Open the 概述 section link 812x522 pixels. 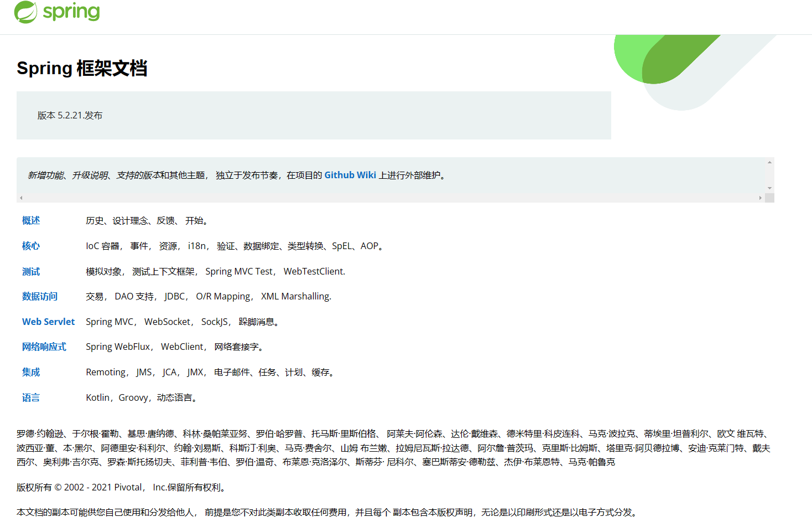point(30,220)
